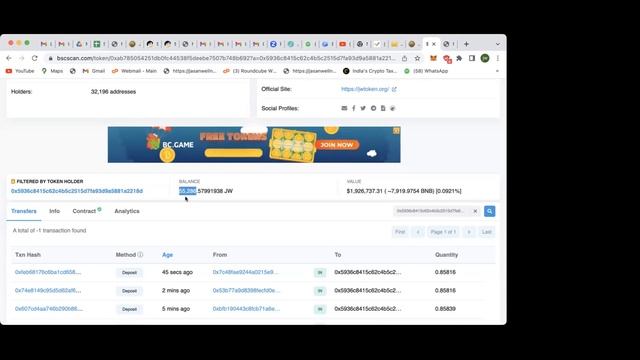This screenshot has height=360, width=640.
Task: Click JOIN NOW on BC.GAME banner
Action: tap(336, 145)
